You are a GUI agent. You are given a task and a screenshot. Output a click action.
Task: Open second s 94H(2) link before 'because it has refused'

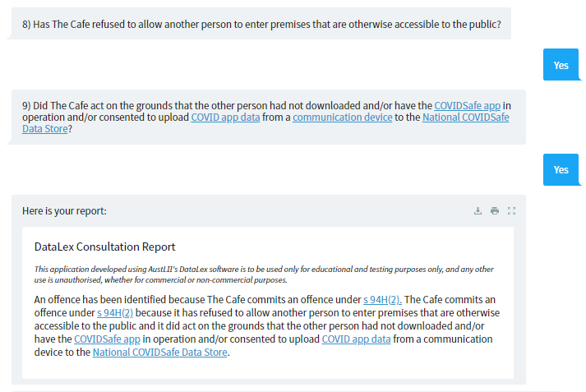tap(115, 313)
